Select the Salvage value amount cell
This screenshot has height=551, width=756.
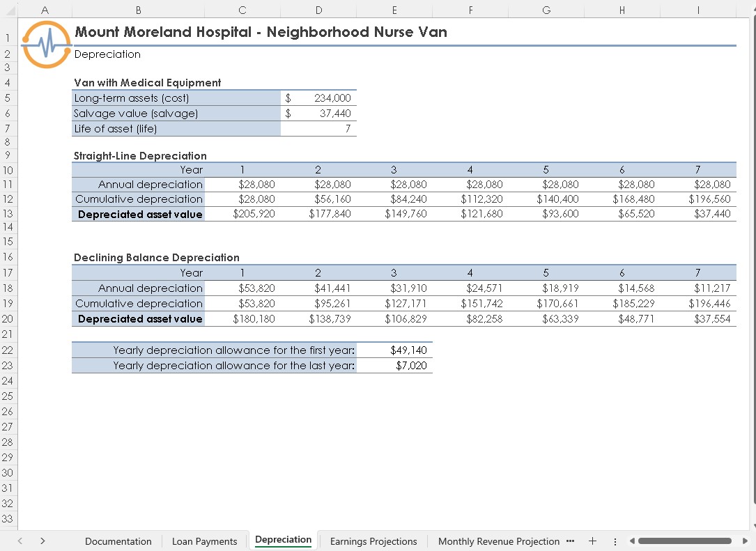(x=318, y=113)
